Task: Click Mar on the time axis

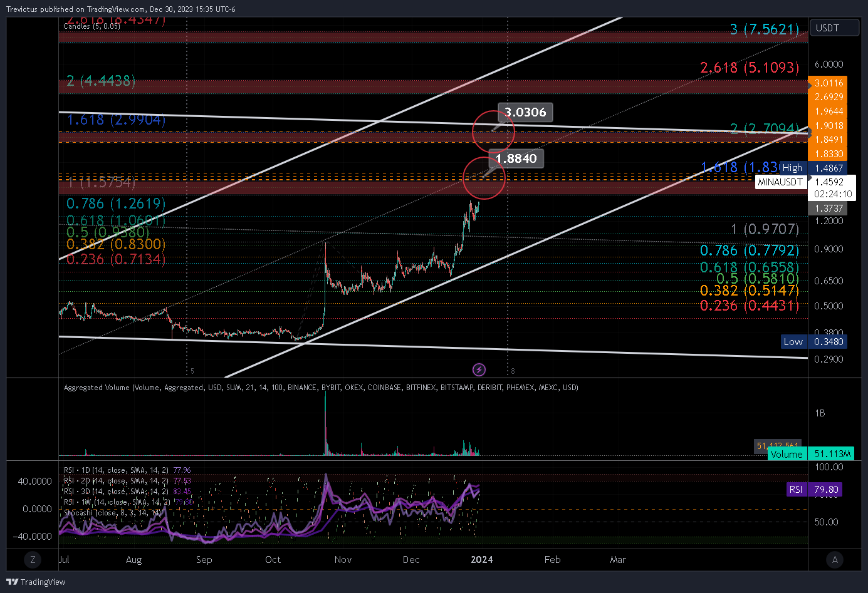Action: [x=618, y=560]
